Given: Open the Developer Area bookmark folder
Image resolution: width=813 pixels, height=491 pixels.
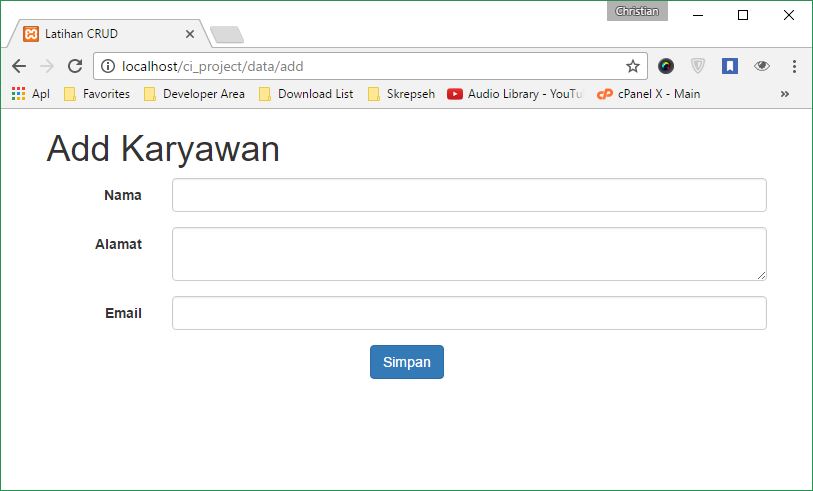Looking at the screenshot, I should point(194,94).
